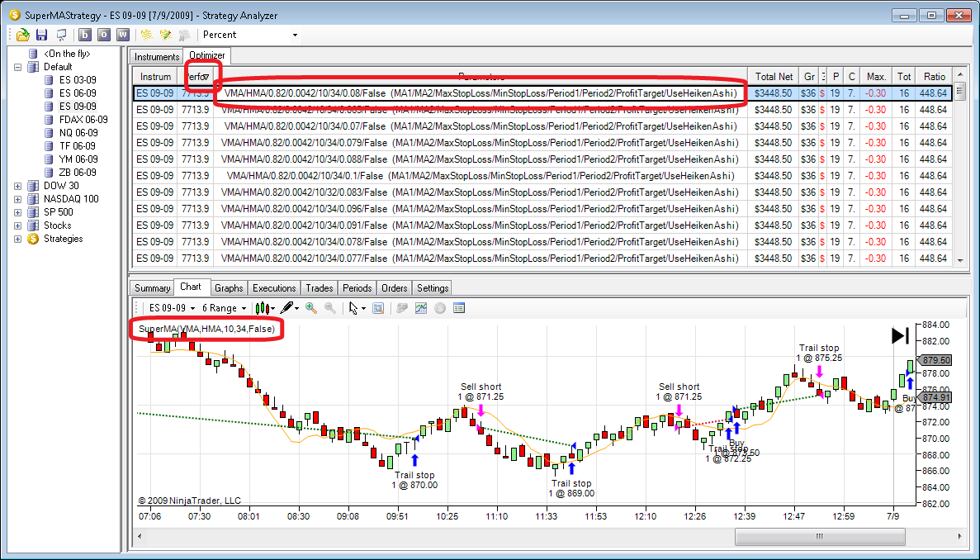Click the Strategies dollar coin icon
Image resolution: width=980 pixels, height=560 pixels.
point(33,239)
